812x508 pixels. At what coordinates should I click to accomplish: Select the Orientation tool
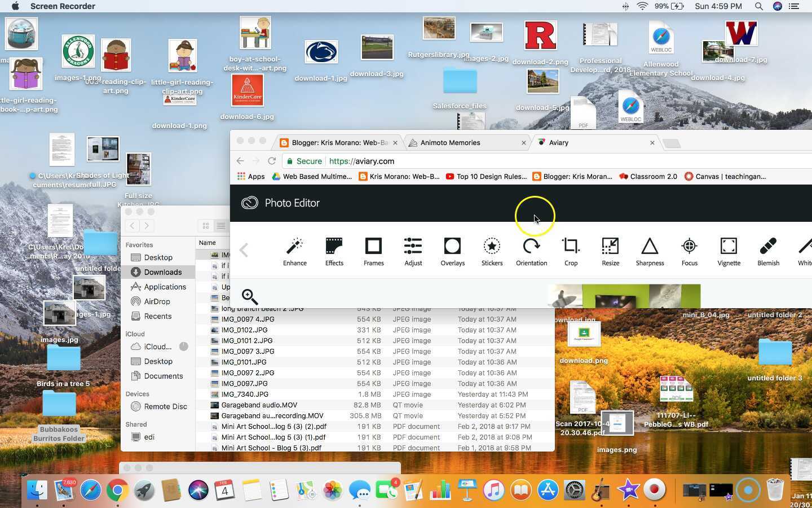[x=531, y=251]
